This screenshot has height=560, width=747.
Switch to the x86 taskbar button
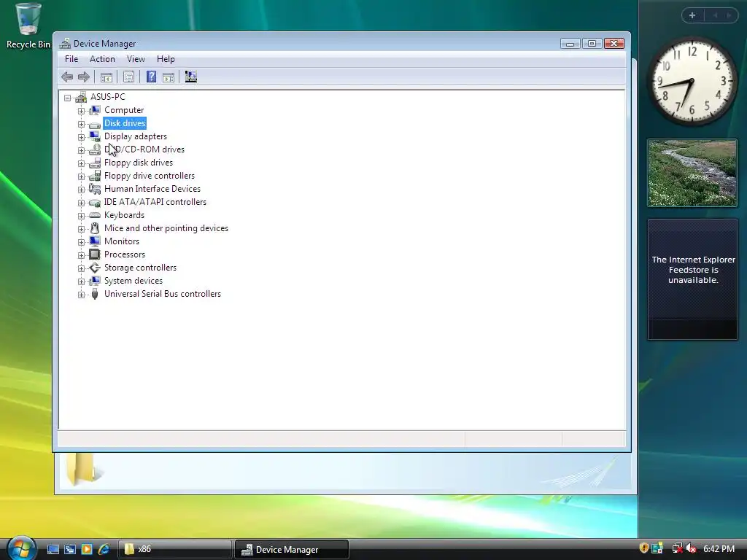click(x=175, y=549)
